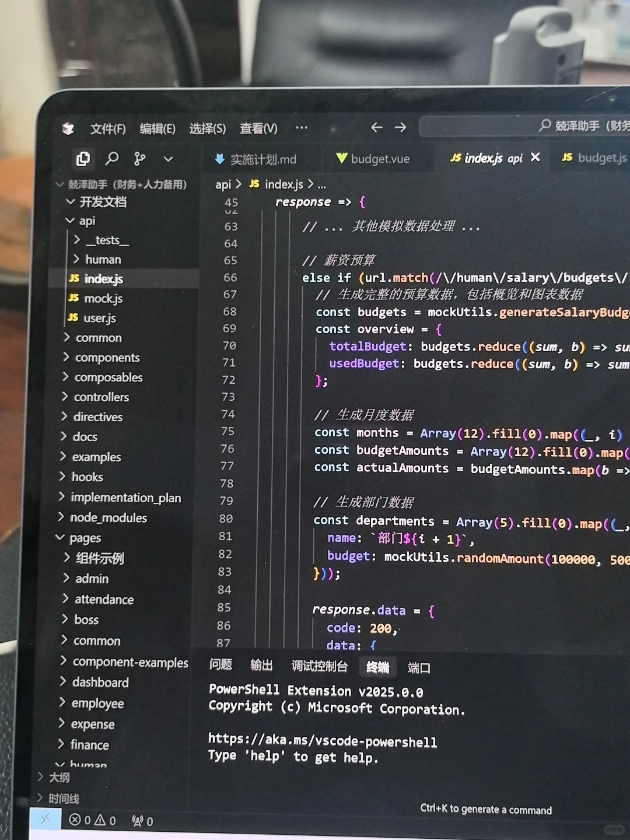The height and width of the screenshot is (840, 630).
Task: Switch to the 问题 panel tab
Action: pos(221,664)
